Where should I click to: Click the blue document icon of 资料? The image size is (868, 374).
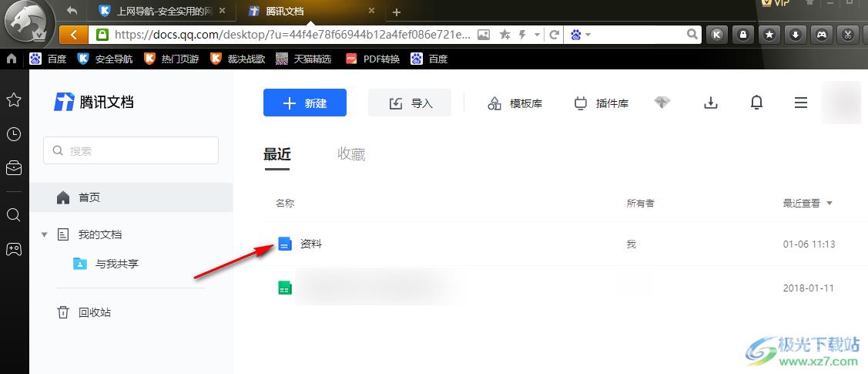coord(284,243)
